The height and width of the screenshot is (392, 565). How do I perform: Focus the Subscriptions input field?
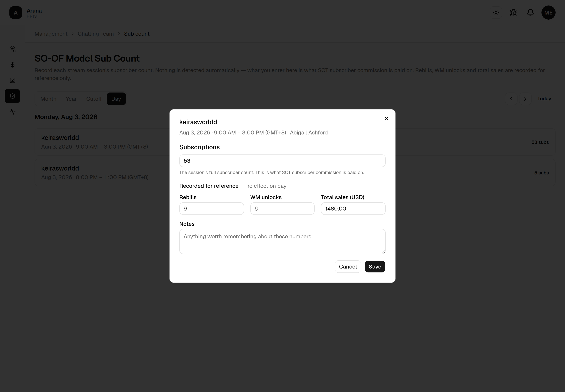click(x=282, y=161)
